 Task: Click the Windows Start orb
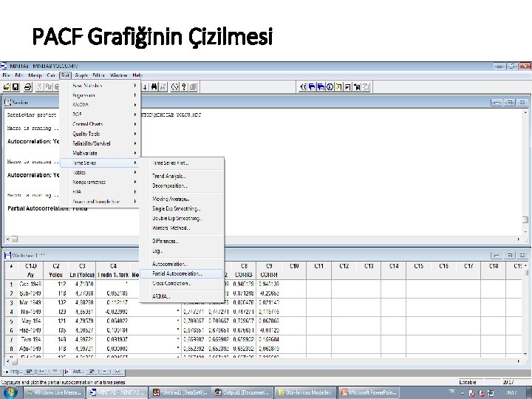(x=9, y=392)
